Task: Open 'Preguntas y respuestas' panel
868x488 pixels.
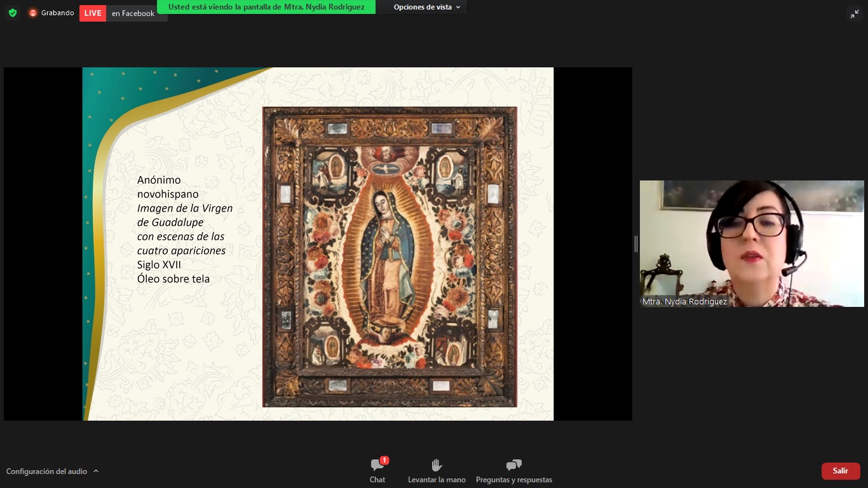Action: (514, 471)
